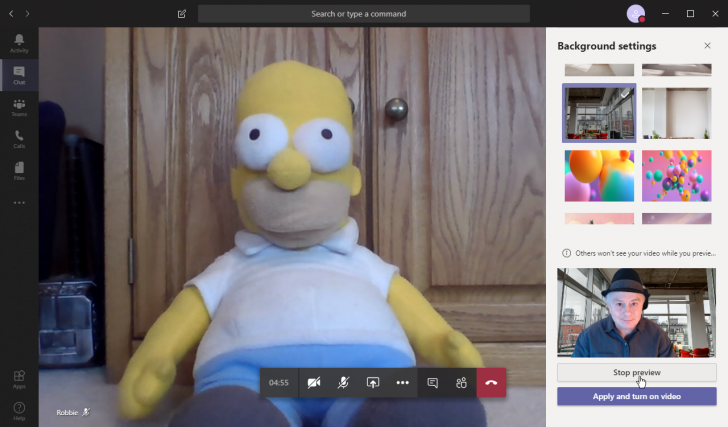Maximize the Teams window
The image size is (728, 427).
tap(690, 13)
